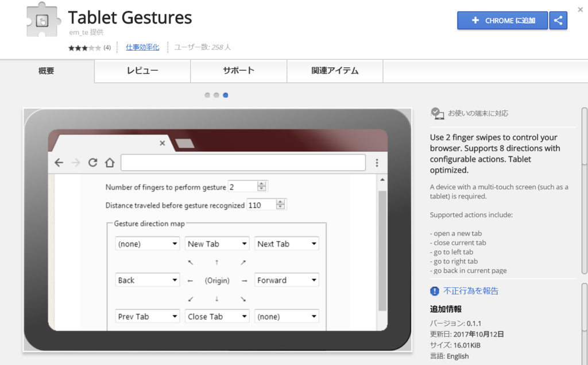Click the down-left diagonal arrow
588x365 pixels.
tap(191, 299)
